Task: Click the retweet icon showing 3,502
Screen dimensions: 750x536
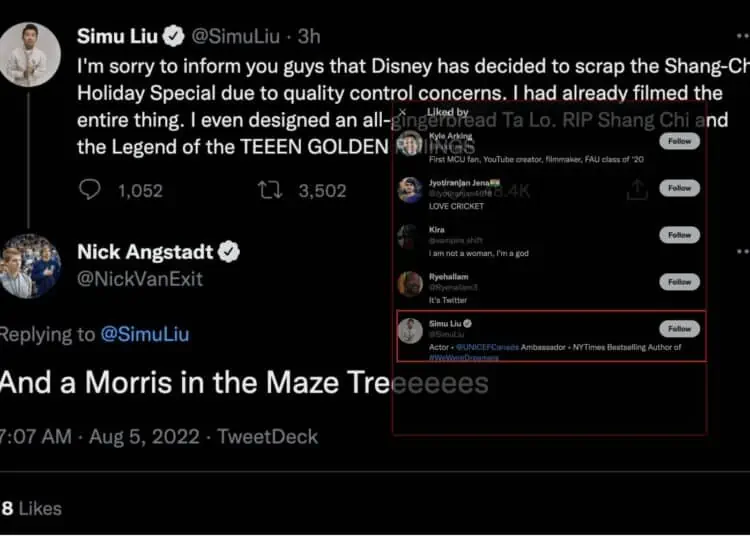Action: pos(270,190)
